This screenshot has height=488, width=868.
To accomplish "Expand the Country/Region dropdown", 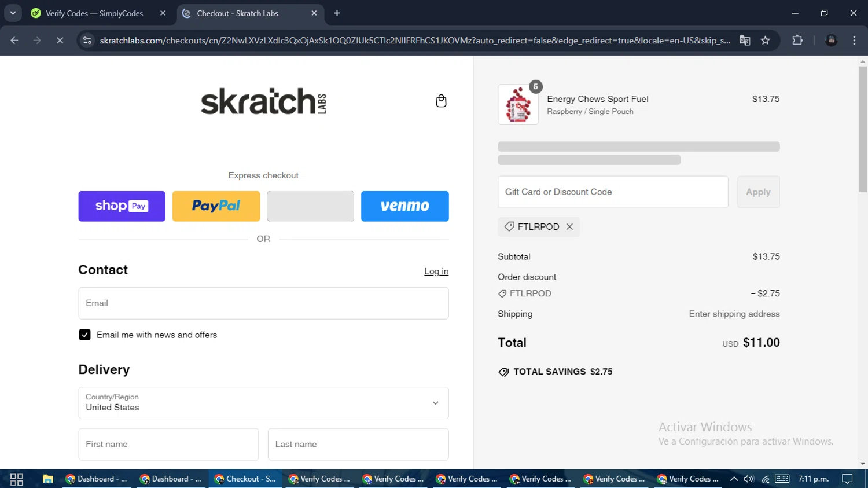I will coord(263,402).
